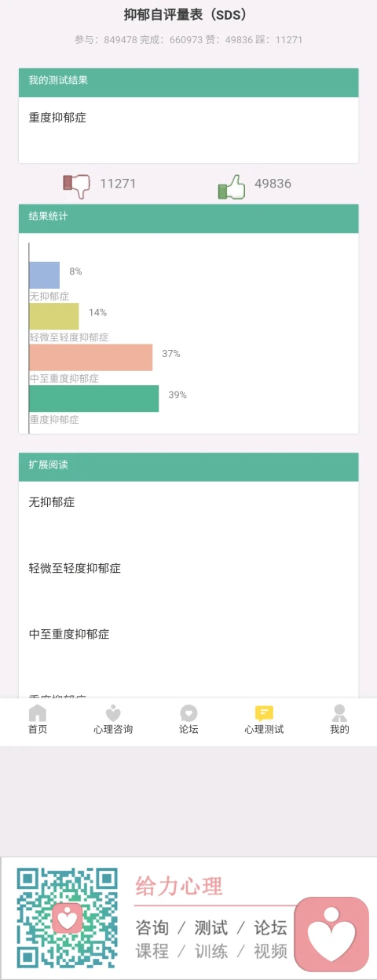Open 中至重度抑郁症 extended reading

tap(69, 634)
